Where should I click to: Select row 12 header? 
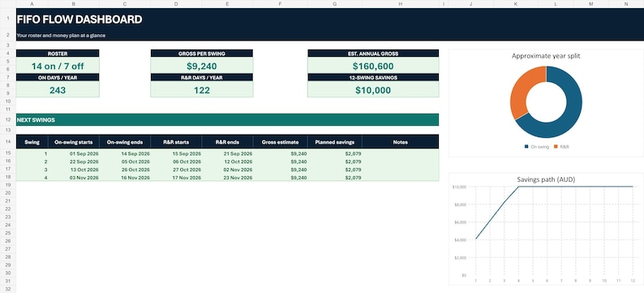coord(8,119)
